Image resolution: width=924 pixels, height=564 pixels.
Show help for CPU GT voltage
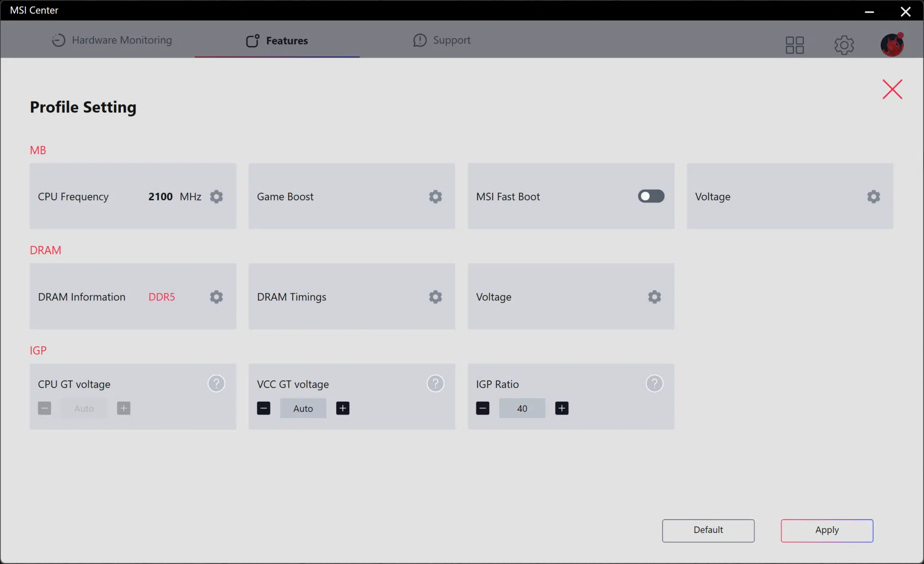[217, 384]
